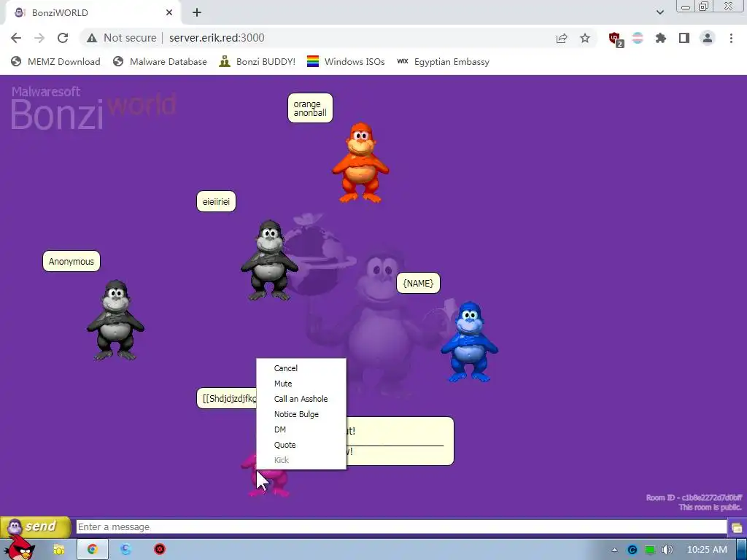Viewport: 747px width, 560px height.
Task: Click the send button
Action: click(36, 526)
